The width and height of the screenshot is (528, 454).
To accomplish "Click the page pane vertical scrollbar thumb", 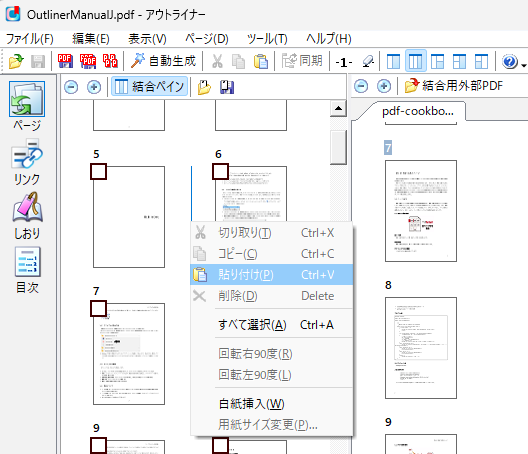I will pyautogui.click(x=338, y=147).
